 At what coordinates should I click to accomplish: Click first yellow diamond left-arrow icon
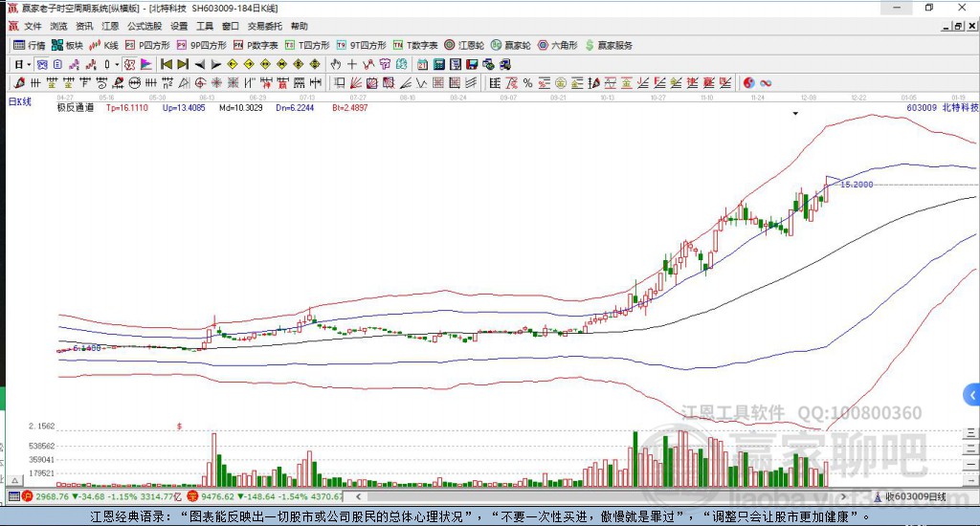pos(233,64)
